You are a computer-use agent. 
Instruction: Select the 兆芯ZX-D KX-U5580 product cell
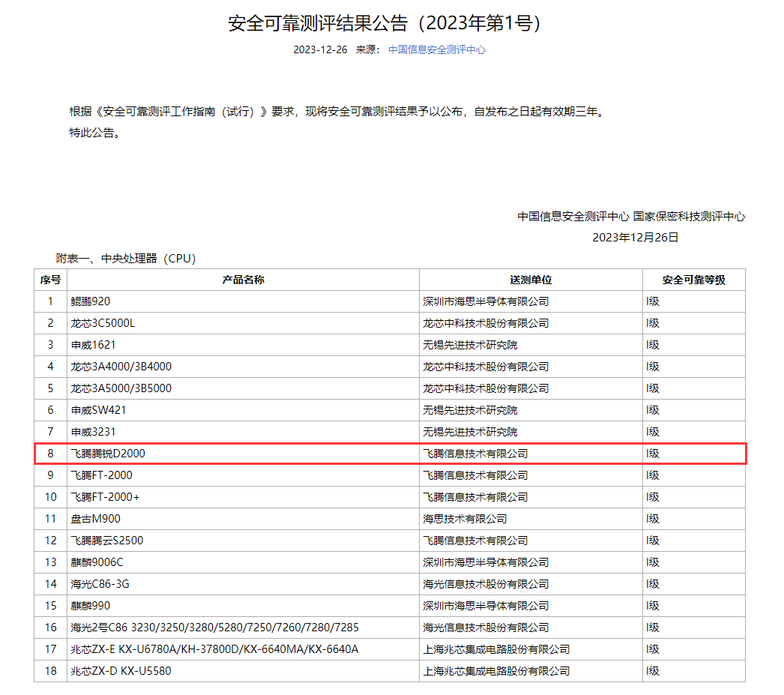pyautogui.click(x=121, y=671)
